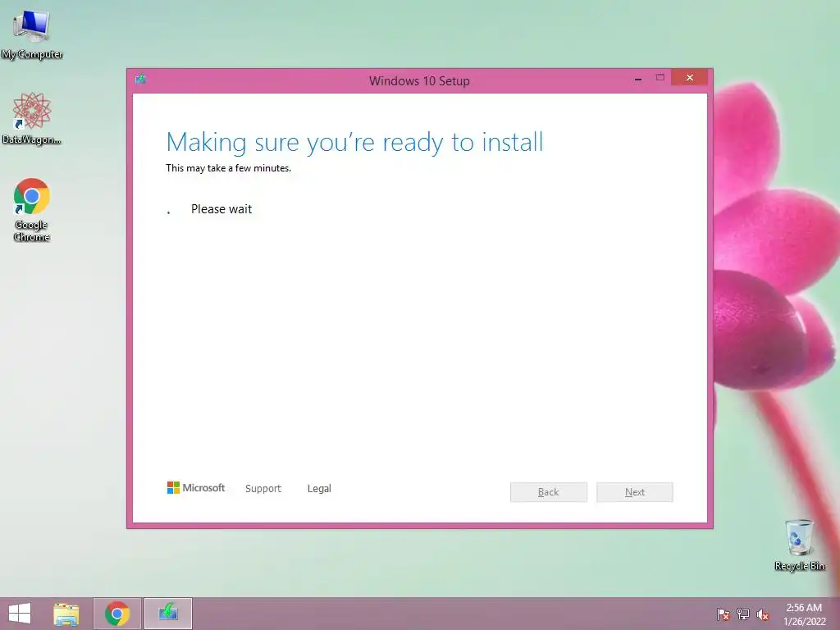Close the Windows 10 Setup window
Image resolution: width=840 pixels, height=630 pixels.
tap(689, 78)
